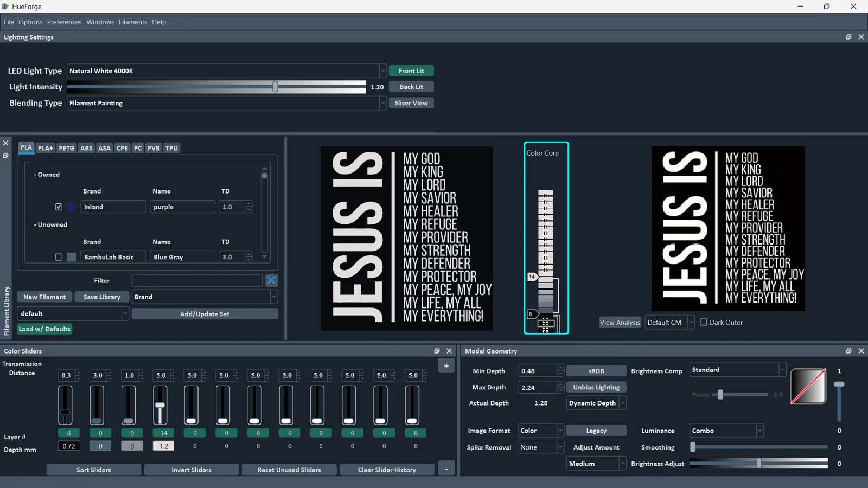Image resolution: width=868 pixels, height=488 pixels.
Task: Toggle Legacy image format mode
Action: pyautogui.click(x=596, y=431)
